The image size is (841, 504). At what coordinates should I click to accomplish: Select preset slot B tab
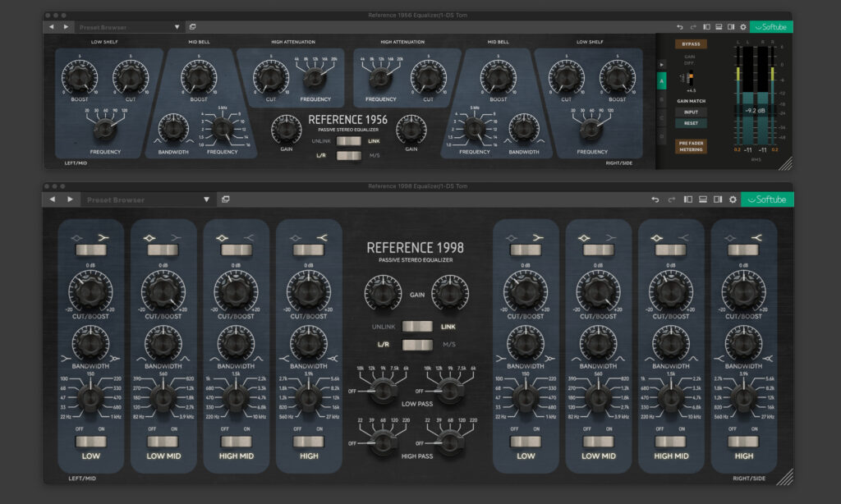click(x=661, y=99)
